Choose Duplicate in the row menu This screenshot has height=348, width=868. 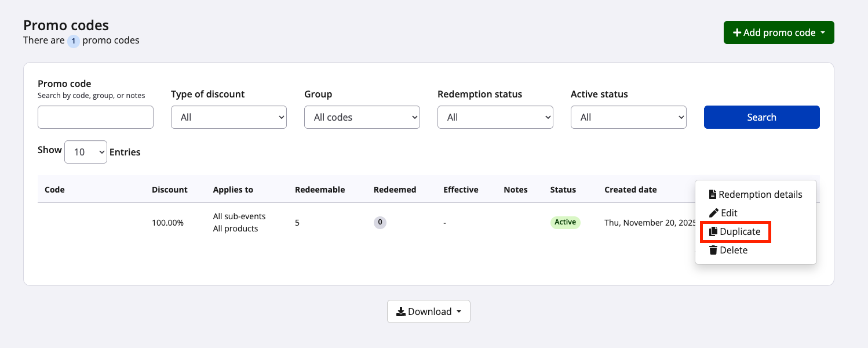756,231
